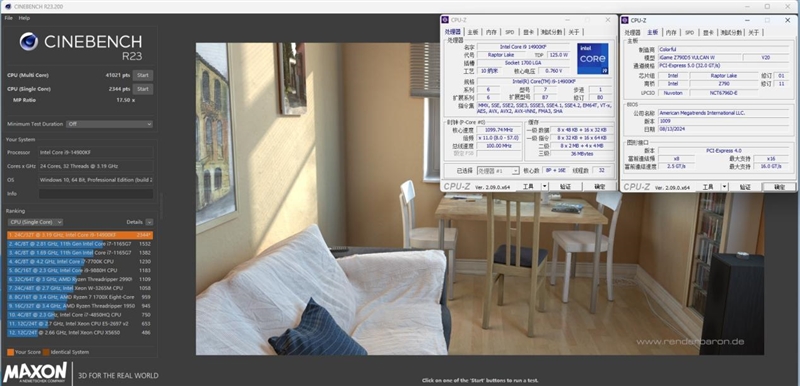
Task: Click the OS field showing Windows 10
Action: tap(96, 180)
